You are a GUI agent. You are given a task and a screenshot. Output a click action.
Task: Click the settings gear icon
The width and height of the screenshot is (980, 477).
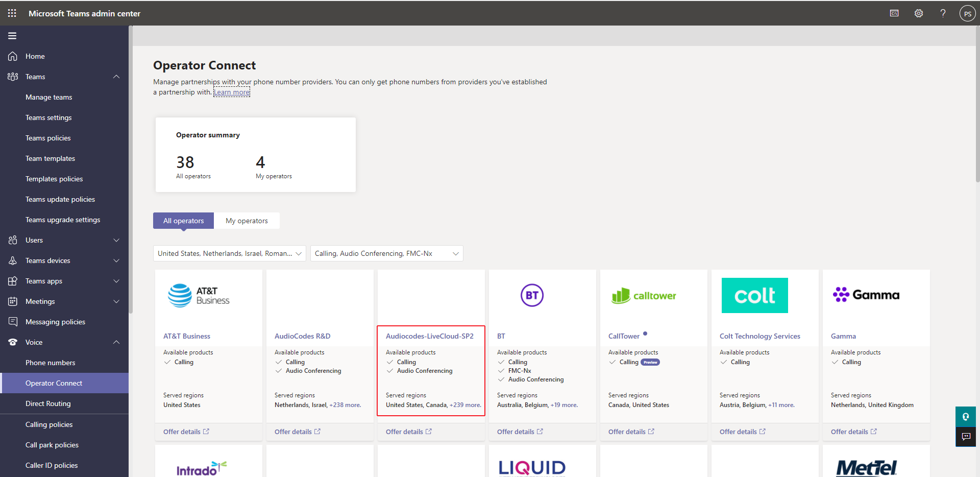coord(918,13)
